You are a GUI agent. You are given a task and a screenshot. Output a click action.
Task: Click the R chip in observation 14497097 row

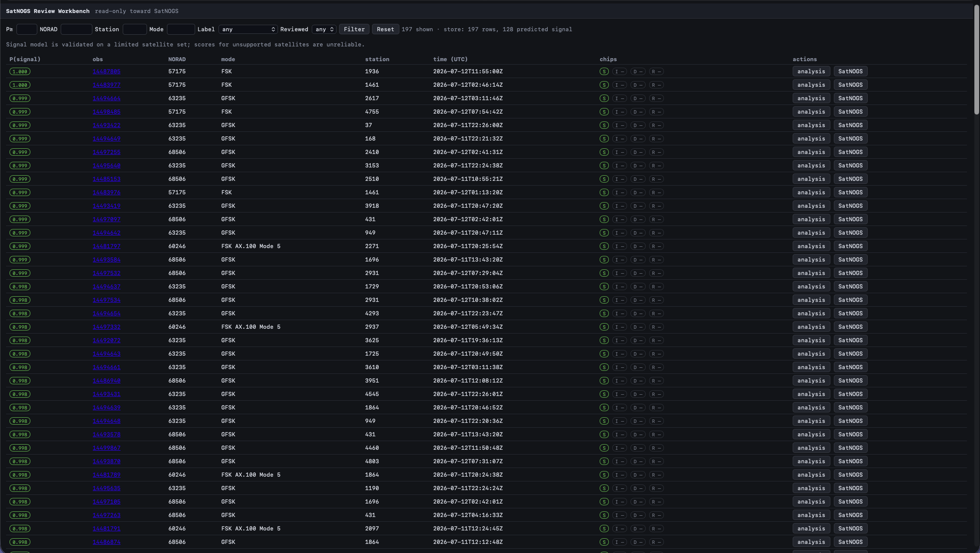pos(656,219)
